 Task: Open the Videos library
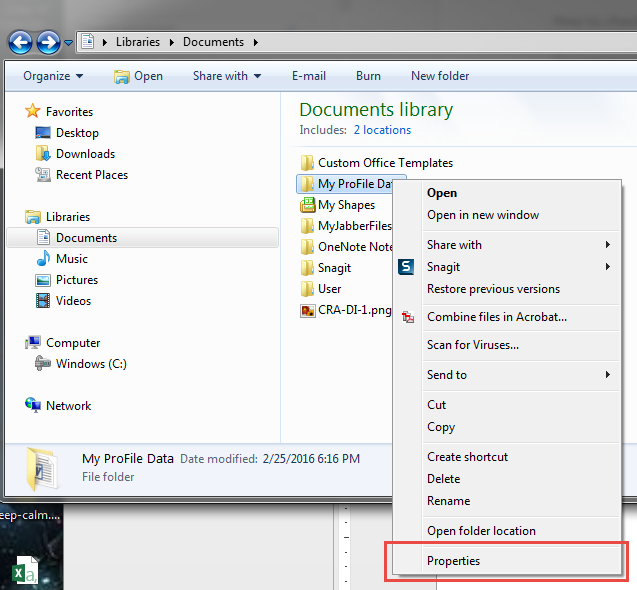pyautogui.click(x=63, y=301)
